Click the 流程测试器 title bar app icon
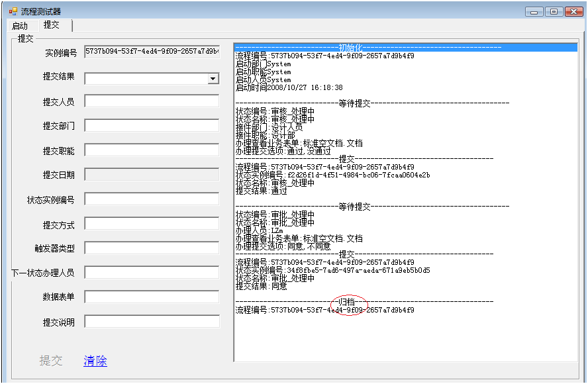The height and width of the screenshot is (384, 588). coord(13,11)
